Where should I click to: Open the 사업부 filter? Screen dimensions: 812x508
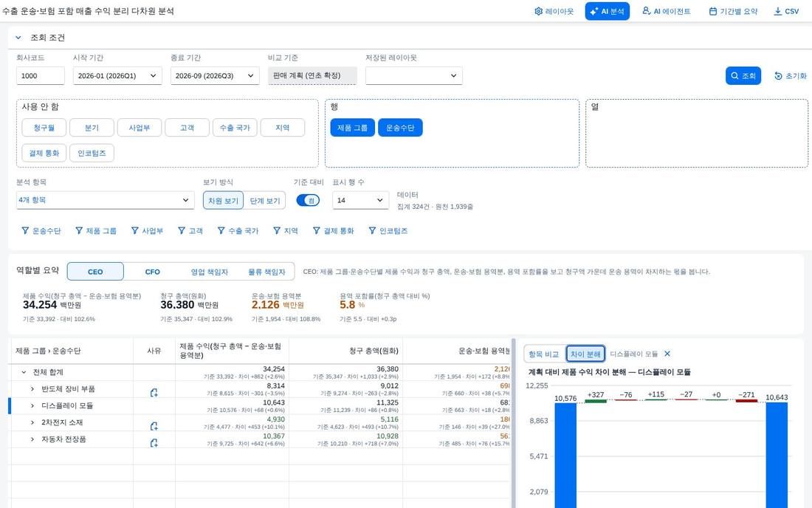pyautogui.click(x=147, y=231)
